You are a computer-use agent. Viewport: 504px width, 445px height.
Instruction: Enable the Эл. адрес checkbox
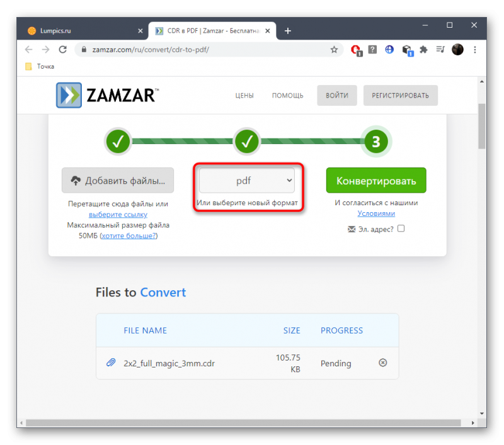[401, 228]
